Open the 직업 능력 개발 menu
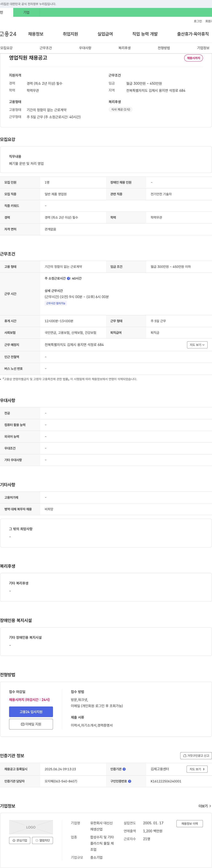This screenshot has width=212, height=868. pos(145,34)
